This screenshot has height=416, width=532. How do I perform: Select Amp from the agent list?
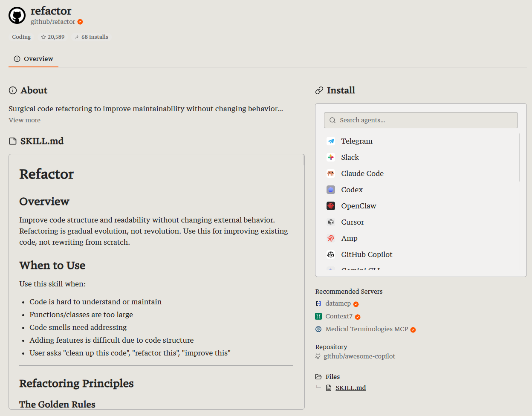tap(349, 238)
